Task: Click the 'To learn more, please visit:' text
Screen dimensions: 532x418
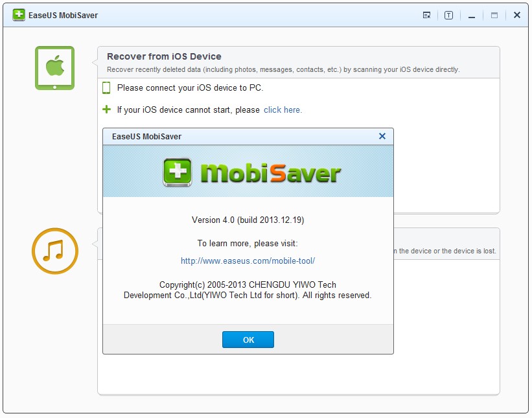Action: click(248, 244)
